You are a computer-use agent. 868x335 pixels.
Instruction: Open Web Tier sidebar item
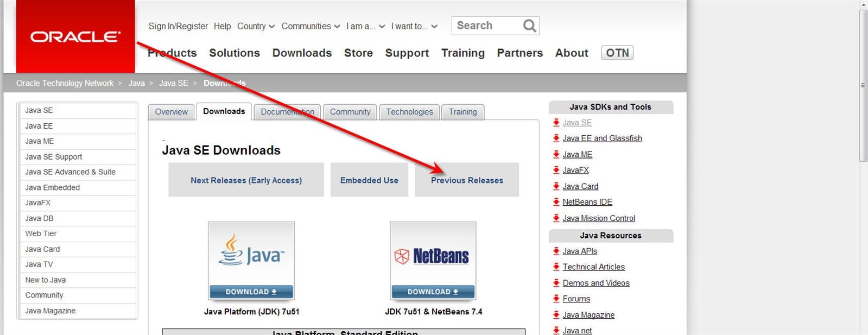pyautogui.click(x=78, y=233)
